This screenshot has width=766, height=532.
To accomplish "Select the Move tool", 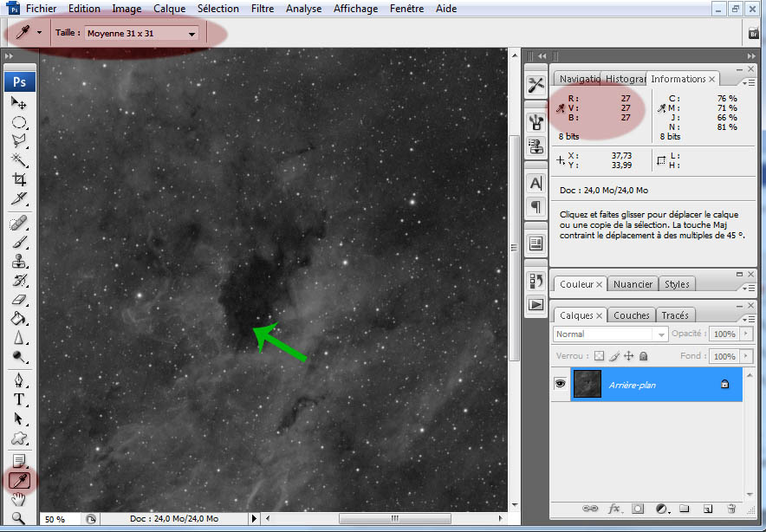I will (x=19, y=102).
